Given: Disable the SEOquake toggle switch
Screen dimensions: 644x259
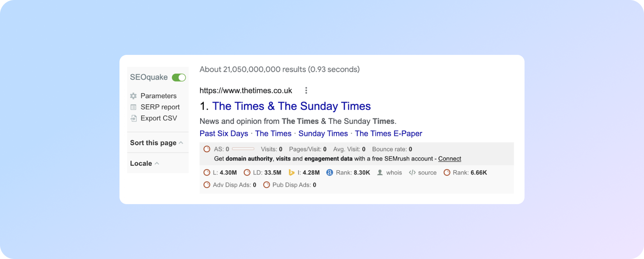Looking at the screenshot, I should [178, 77].
